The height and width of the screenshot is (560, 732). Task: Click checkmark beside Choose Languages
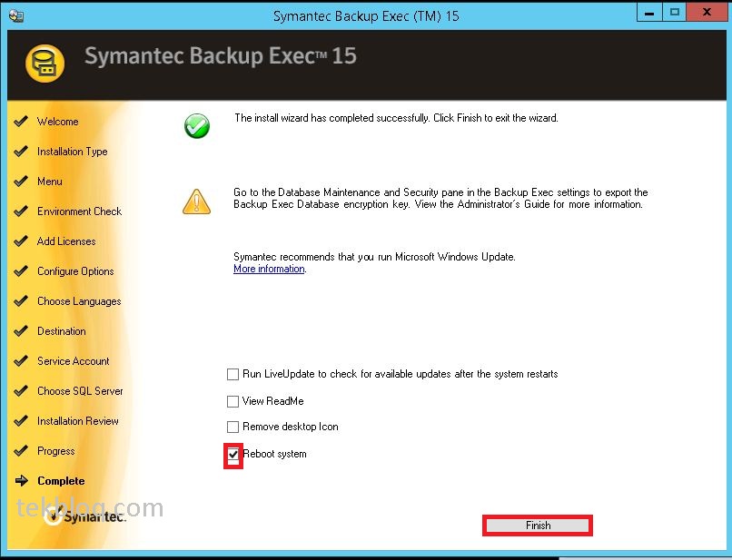[21, 301]
